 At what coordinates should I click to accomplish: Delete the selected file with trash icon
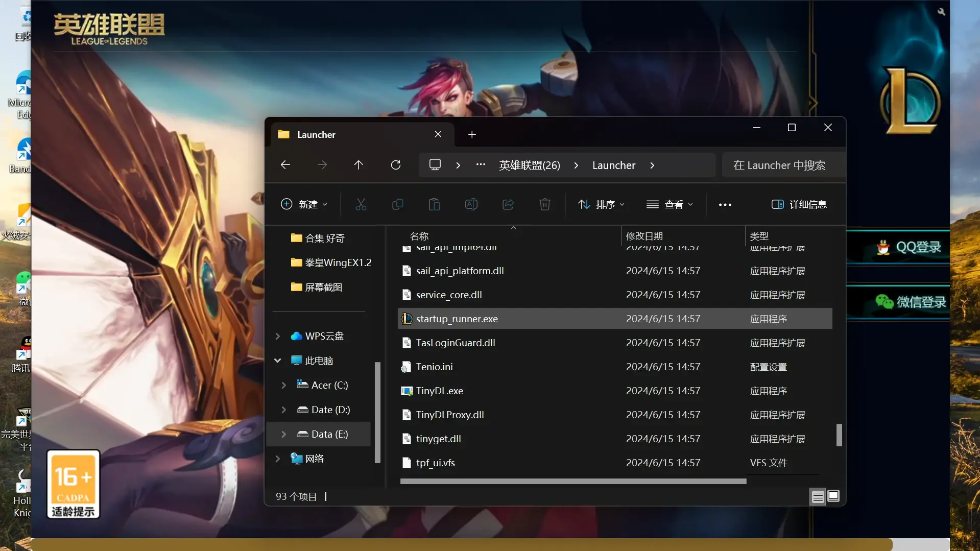tap(545, 204)
